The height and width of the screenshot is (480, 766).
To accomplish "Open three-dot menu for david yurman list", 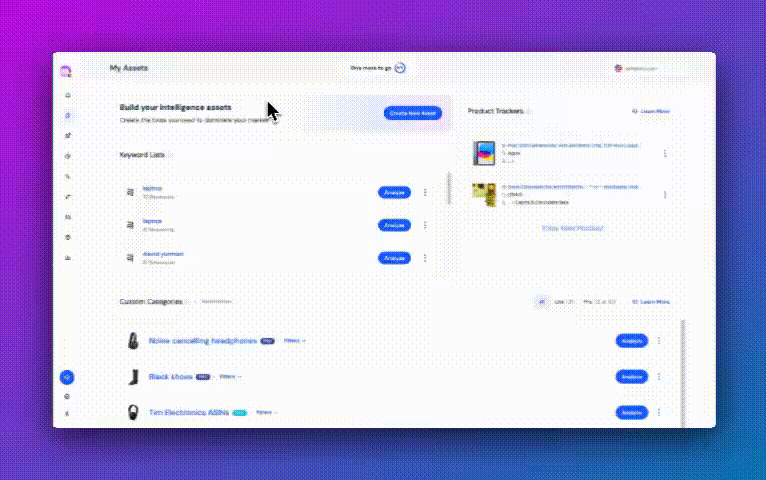I will tap(425, 258).
